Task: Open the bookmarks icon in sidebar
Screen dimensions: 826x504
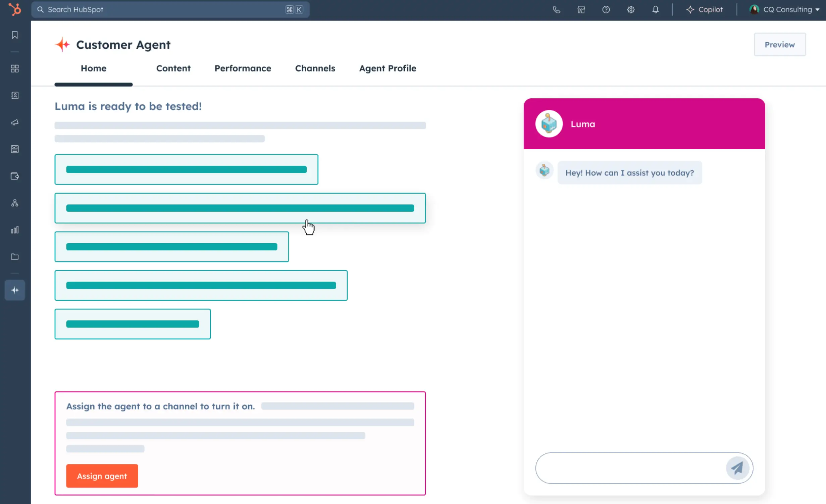Action: pyautogui.click(x=15, y=35)
